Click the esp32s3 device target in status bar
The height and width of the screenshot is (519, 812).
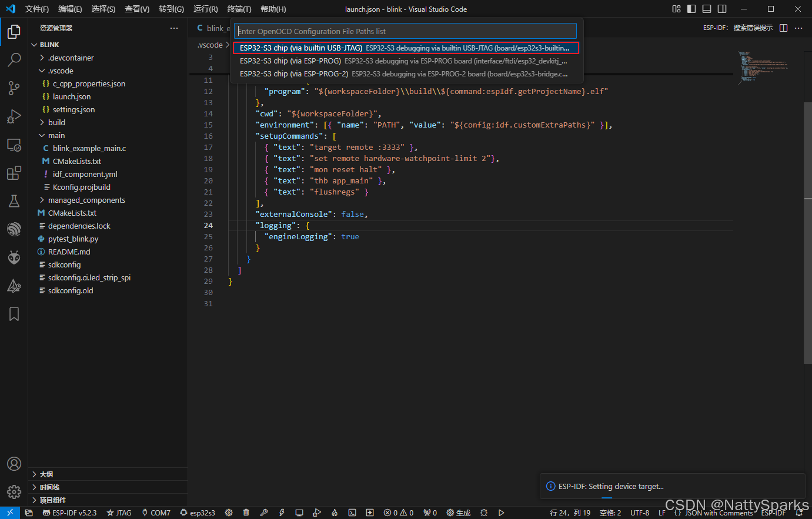point(198,513)
